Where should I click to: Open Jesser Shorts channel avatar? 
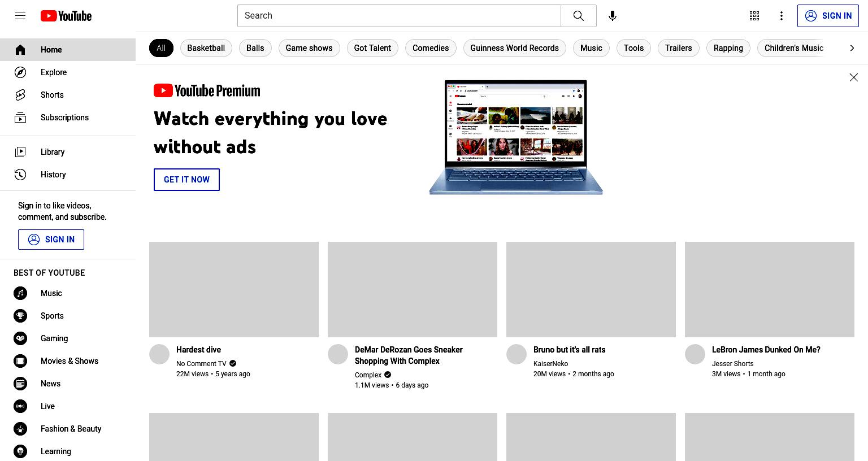(695, 354)
